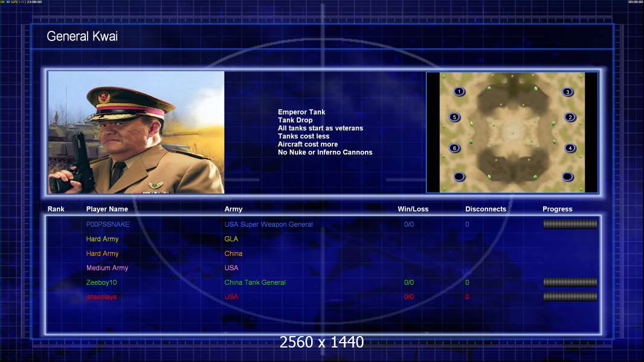The height and width of the screenshot is (362, 644).
Task: Click the Zeeboy10 progress bar
Action: tap(570, 282)
